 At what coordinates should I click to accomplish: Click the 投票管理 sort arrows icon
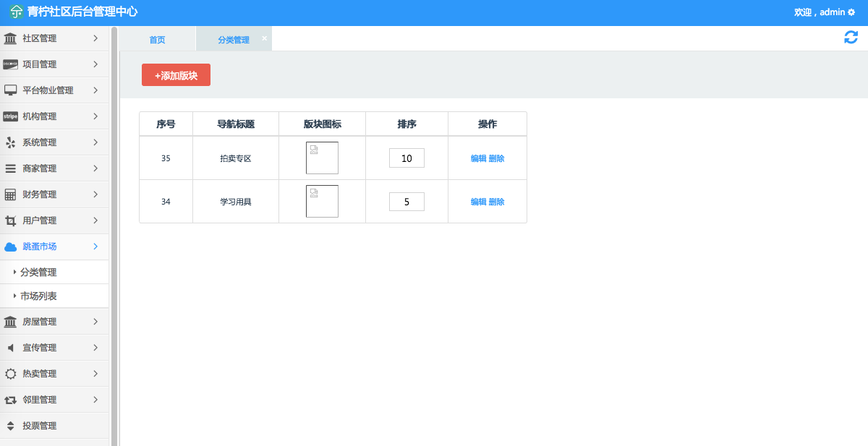(x=10, y=426)
